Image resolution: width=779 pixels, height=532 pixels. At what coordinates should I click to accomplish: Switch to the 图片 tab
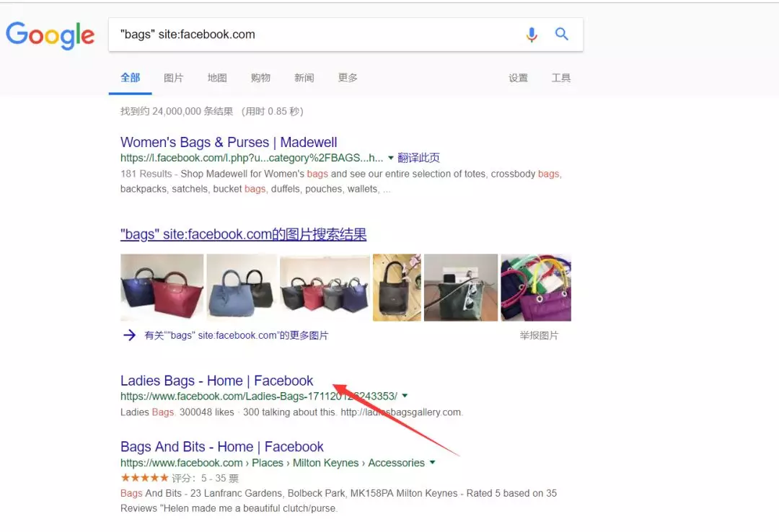(x=173, y=77)
